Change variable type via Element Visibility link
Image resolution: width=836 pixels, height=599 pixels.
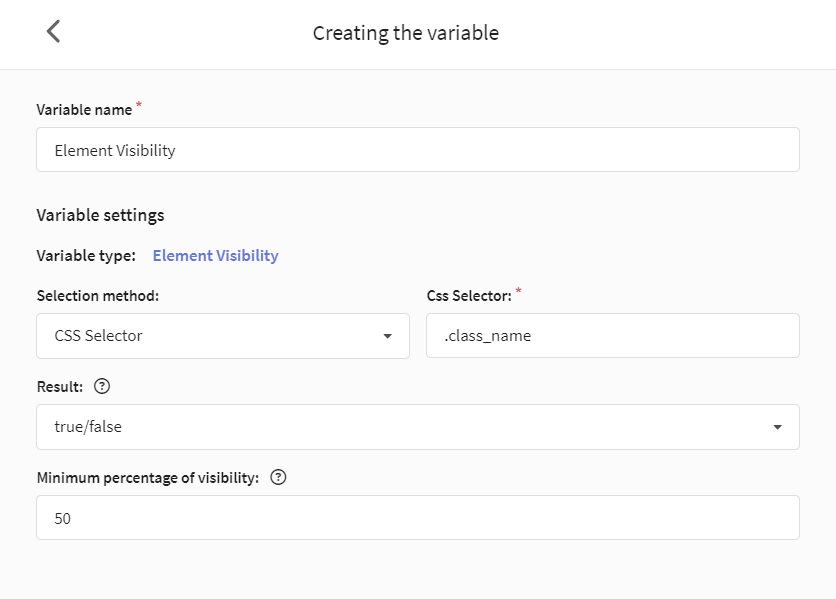pos(215,255)
